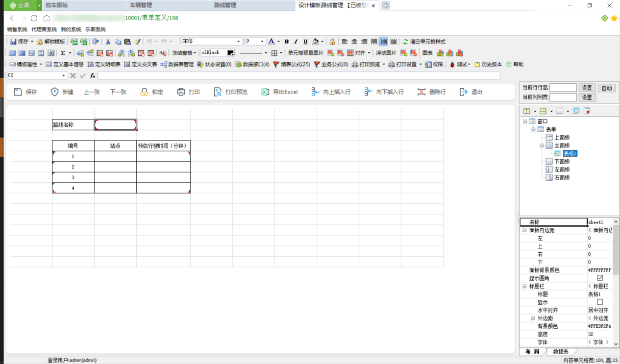The height and width of the screenshot is (364, 620).
Task: Click the scissors cut icon
Action: point(108,42)
